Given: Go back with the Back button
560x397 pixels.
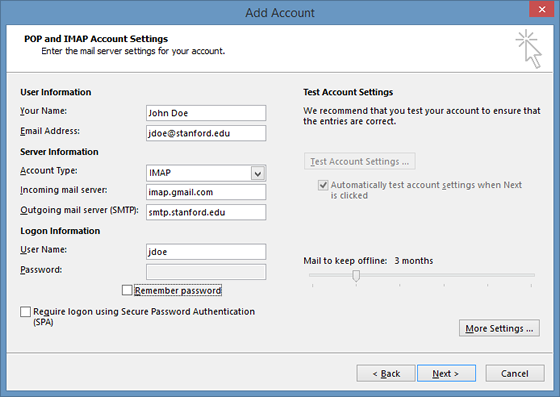Looking at the screenshot, I should [386, 373].
